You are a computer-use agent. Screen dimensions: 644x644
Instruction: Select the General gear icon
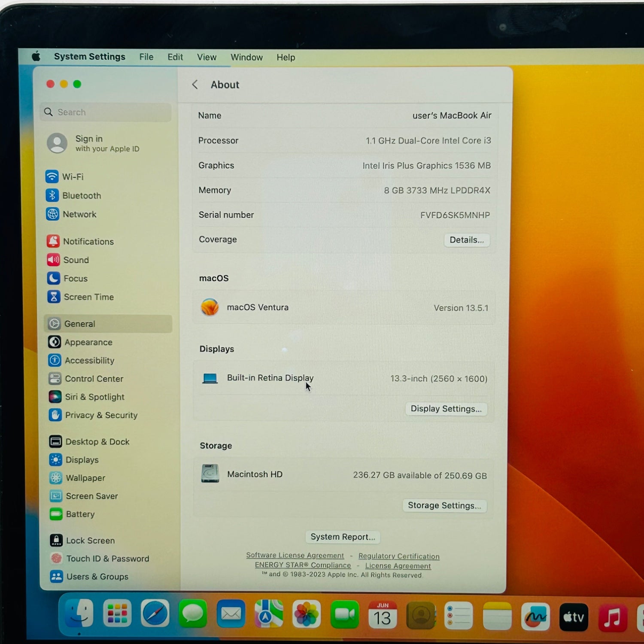55,324
